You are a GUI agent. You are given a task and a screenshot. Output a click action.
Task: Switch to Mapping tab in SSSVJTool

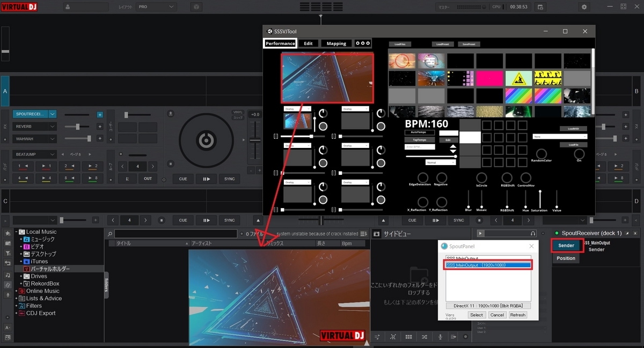click(336, 43)
